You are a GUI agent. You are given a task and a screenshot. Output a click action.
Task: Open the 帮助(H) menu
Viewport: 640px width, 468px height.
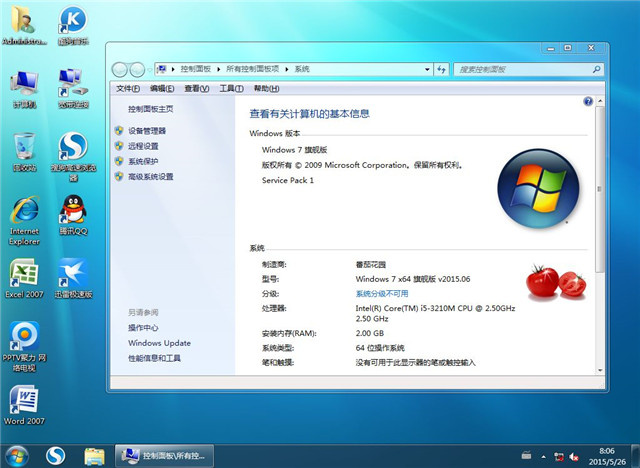point(267,89)
